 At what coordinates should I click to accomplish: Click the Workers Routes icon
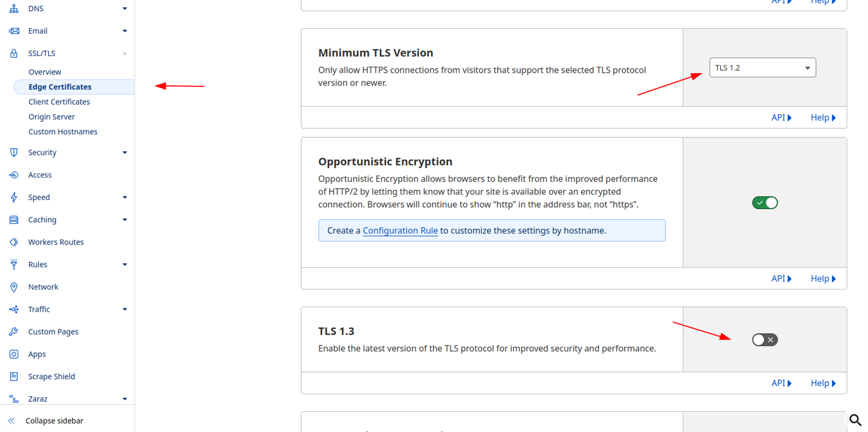pyautogui.click(x=14, y=242)
